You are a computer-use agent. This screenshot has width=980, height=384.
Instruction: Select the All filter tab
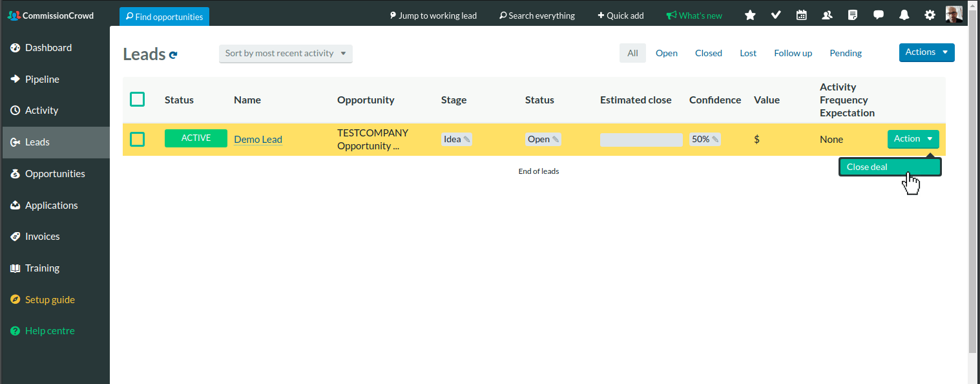pyautogui.click(x=632, y=53)
